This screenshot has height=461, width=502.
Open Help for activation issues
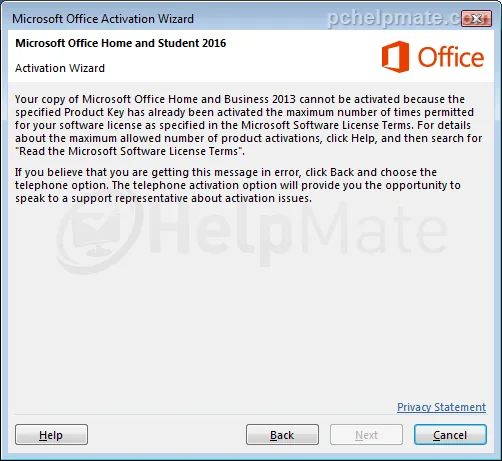51,435
